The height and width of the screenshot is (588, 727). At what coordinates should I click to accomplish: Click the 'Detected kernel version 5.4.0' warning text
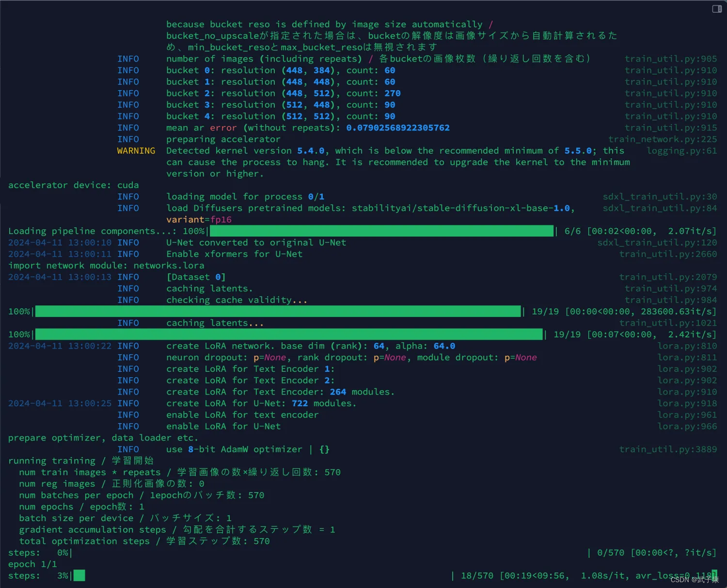pos(398,162)
